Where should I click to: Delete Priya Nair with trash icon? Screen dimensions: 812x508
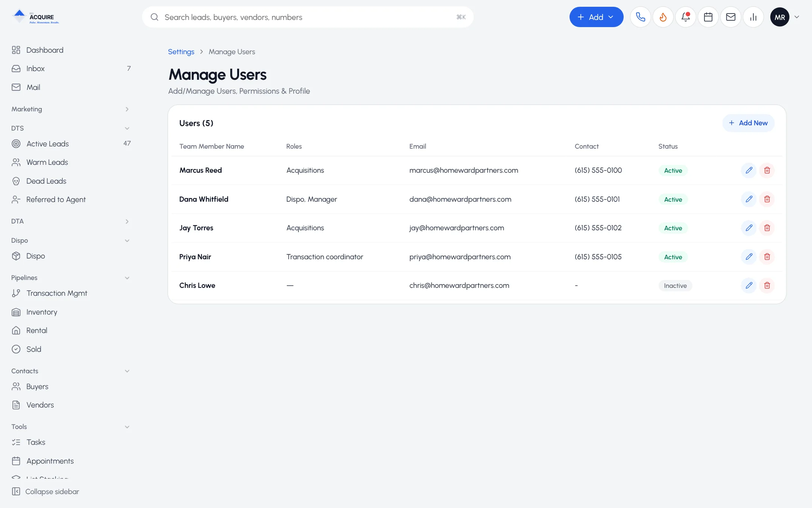point(767,257)
